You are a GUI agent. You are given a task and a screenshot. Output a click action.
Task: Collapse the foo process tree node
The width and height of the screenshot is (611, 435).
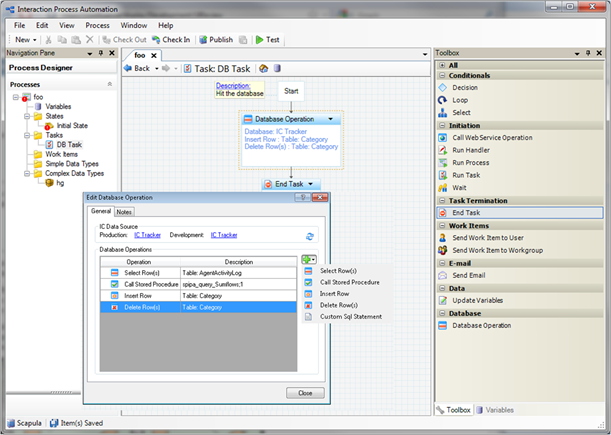pos(14,97)
